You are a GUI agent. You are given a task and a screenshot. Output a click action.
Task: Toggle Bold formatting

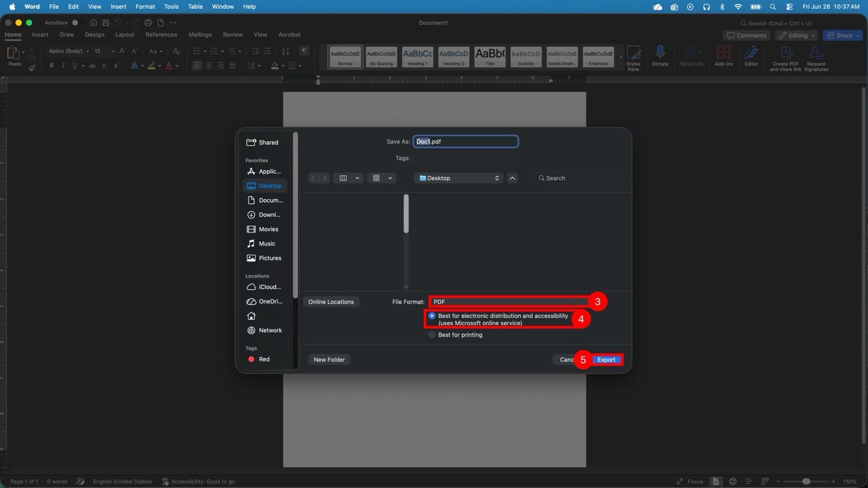51,66
